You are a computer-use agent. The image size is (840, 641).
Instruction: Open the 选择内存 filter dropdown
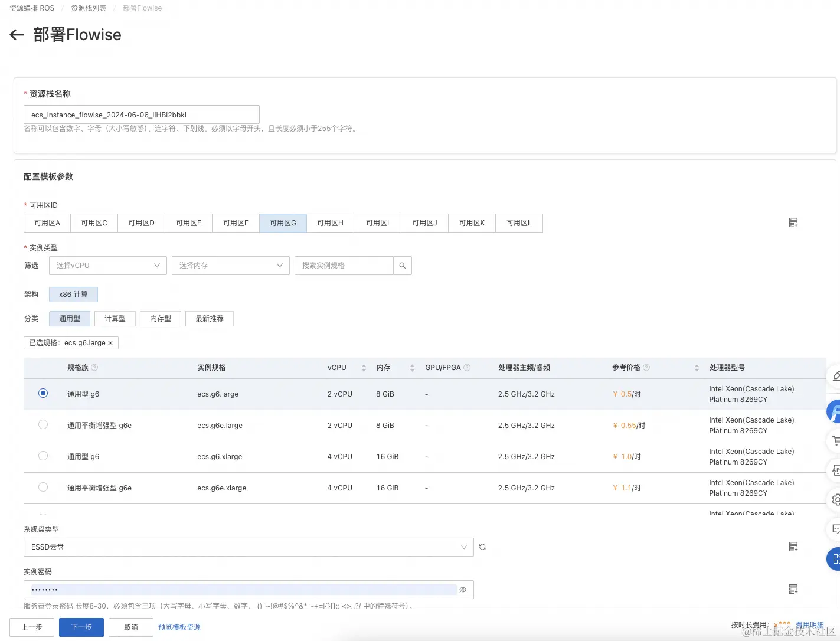click(231, 266)
